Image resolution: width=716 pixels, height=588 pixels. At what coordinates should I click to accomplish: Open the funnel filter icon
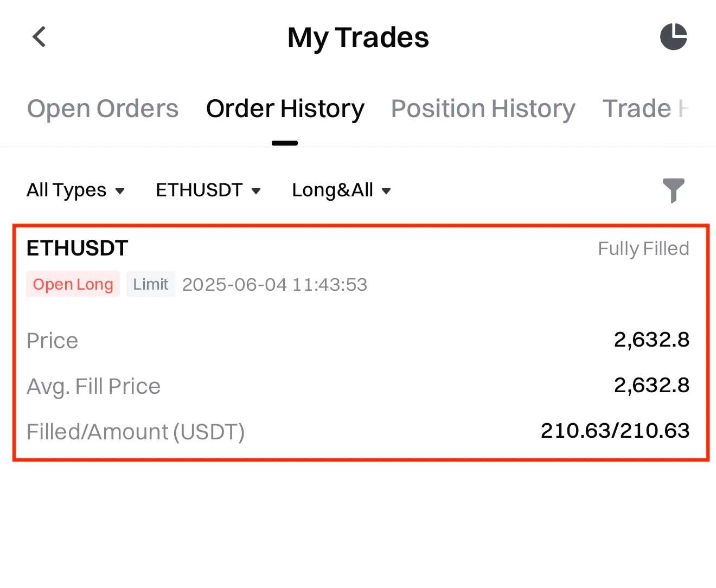tap(674, 190)
